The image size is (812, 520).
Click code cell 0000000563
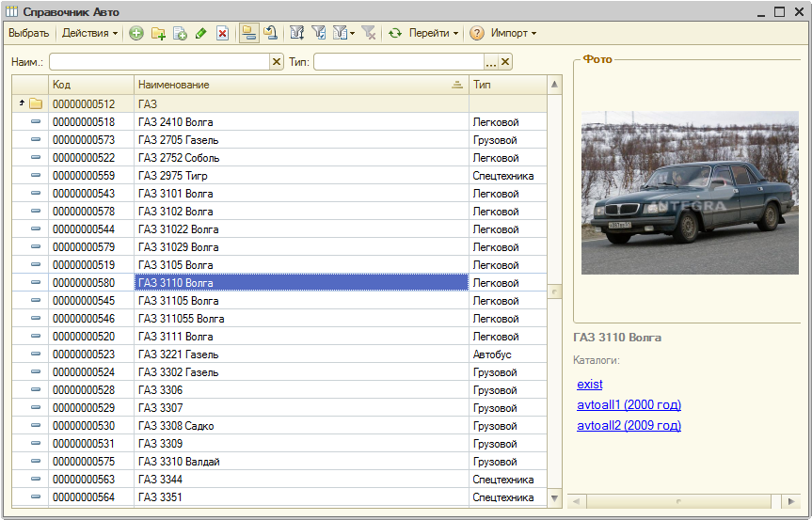click(91, 480)
